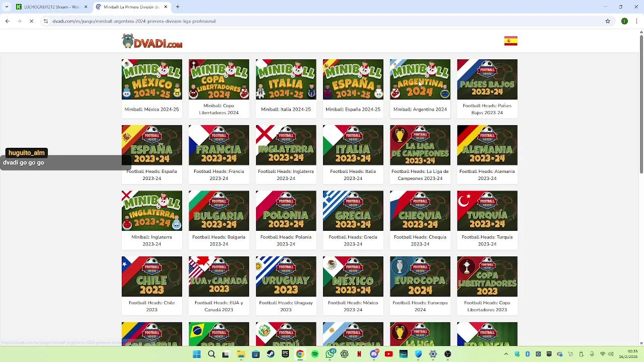Viewport: 644px width, 362px height.
Task: Open Microsoft Store from taskbar
Action: 256,354
